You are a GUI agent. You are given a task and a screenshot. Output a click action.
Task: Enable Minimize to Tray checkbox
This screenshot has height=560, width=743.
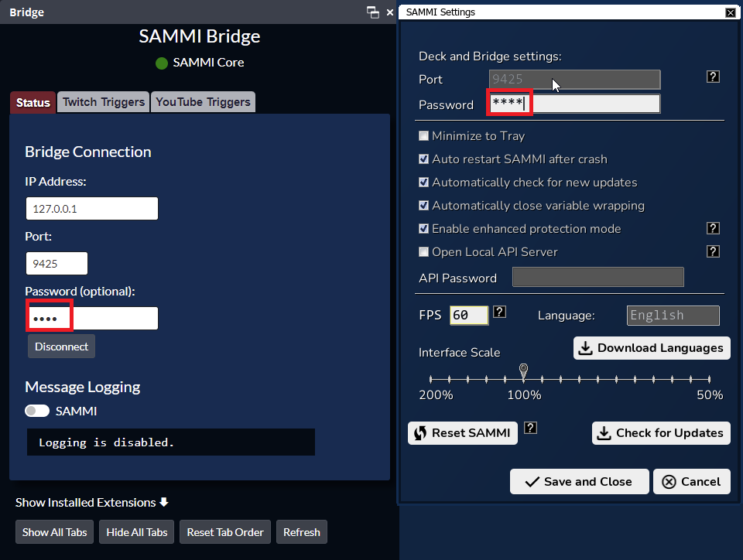[423, 136]
